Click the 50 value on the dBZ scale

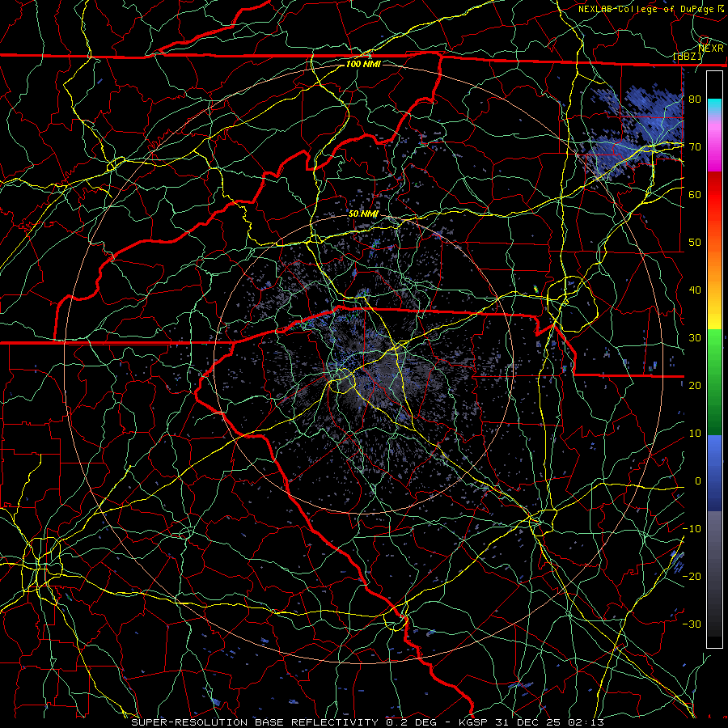coord(695,243)
